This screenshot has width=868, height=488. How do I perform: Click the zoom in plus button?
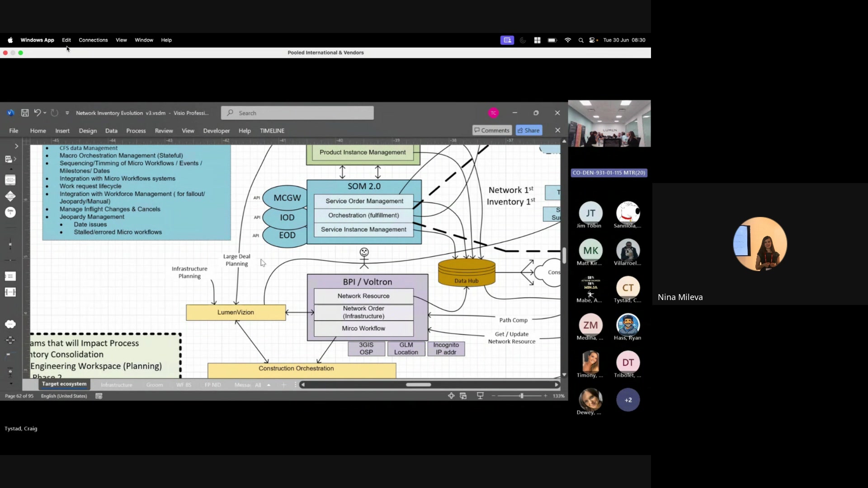coord(546,396)
